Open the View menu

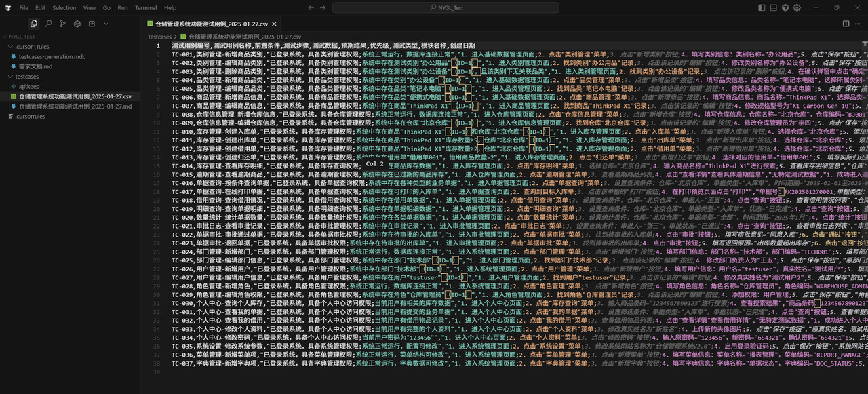point(90,8)
